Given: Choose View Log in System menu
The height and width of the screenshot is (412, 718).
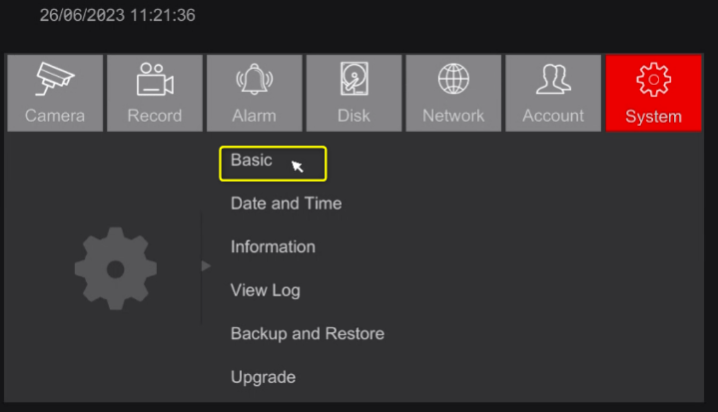Looking at the screenshot, I should (x=265, y=291).
